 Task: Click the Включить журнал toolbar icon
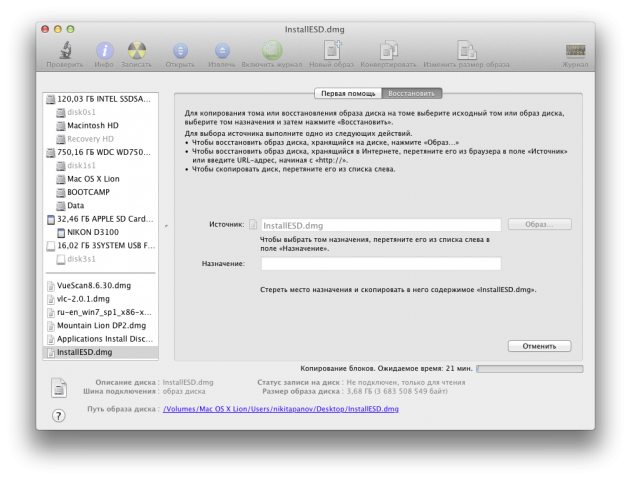pyautogui.click(x=272, y=51)
